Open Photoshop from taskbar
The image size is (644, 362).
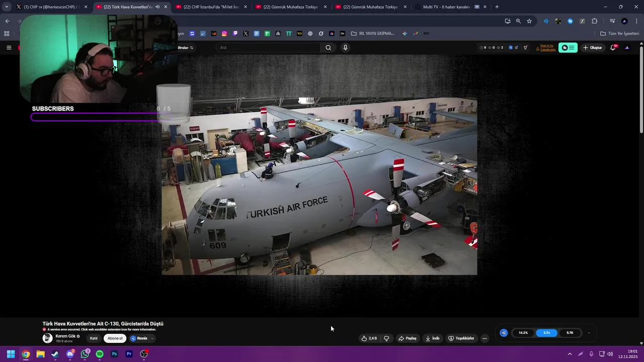tap(114, 354)
